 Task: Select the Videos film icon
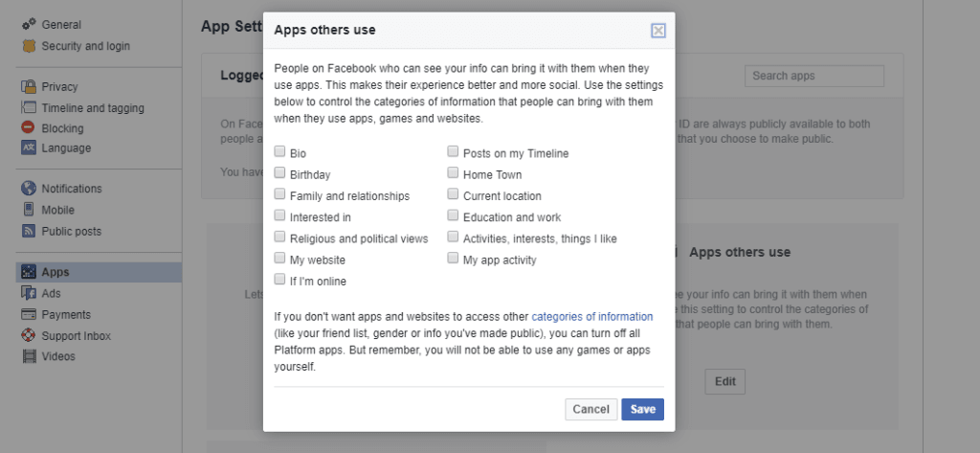coord(28,357)
